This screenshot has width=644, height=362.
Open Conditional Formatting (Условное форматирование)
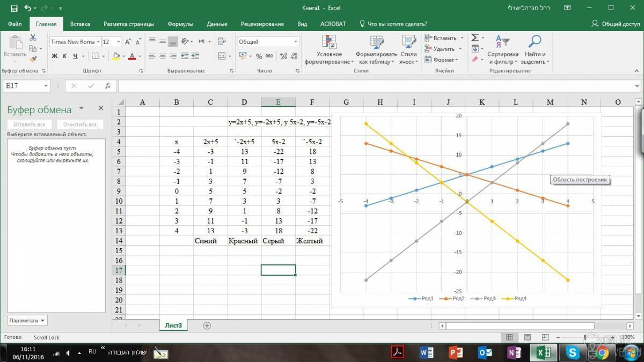pos(329,50)
